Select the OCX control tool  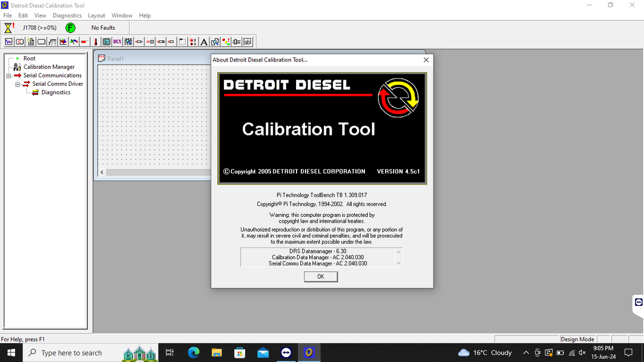pyautogui.click(x=116, y=41)
